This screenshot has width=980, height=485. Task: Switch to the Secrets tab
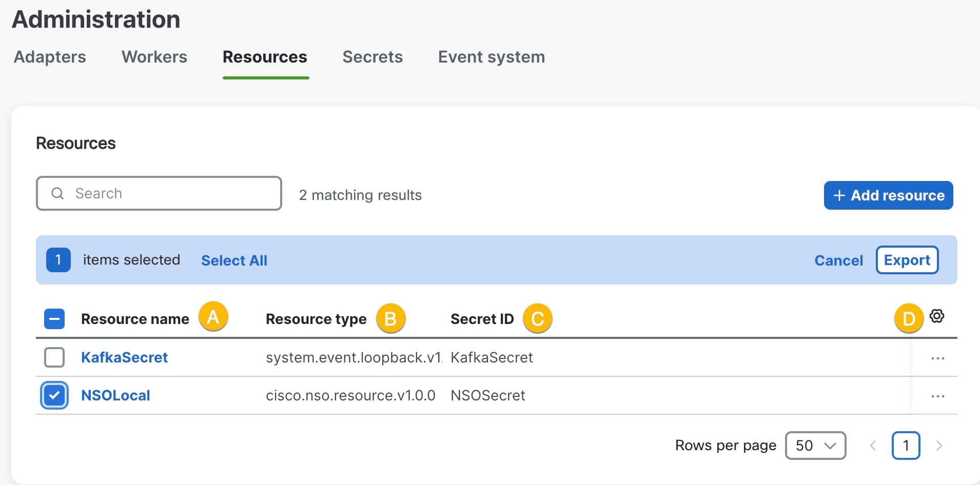[373, 57]
